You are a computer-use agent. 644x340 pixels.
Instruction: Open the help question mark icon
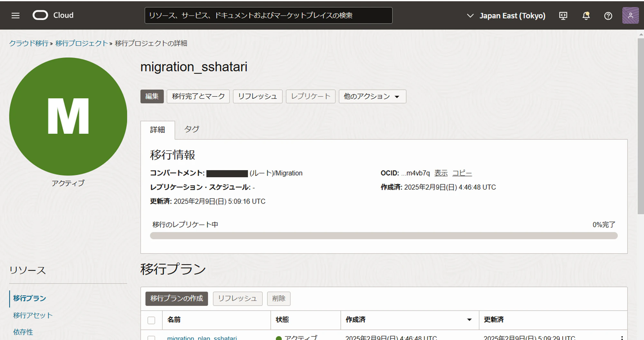(608, 15)
